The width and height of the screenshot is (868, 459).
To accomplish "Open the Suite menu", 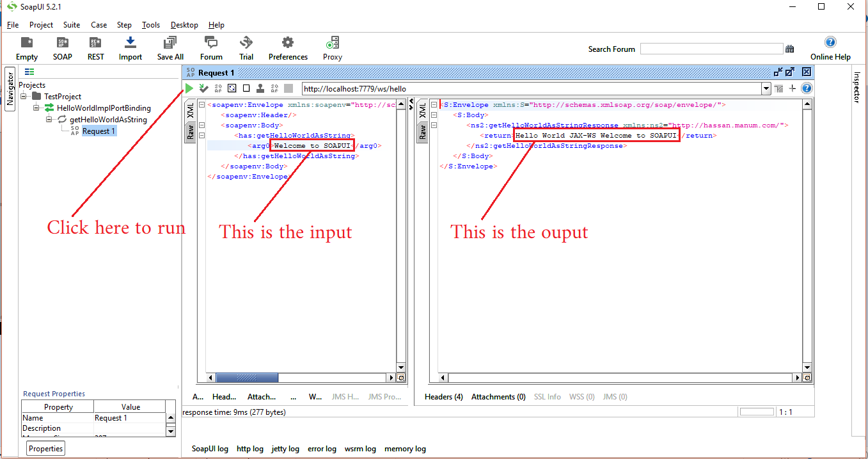I will (x=72, y=25).
